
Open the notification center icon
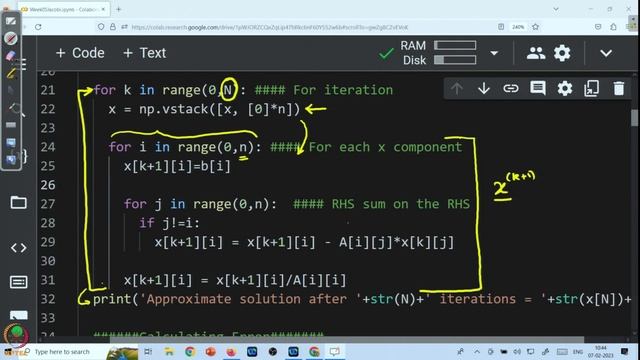coord(624,352)
